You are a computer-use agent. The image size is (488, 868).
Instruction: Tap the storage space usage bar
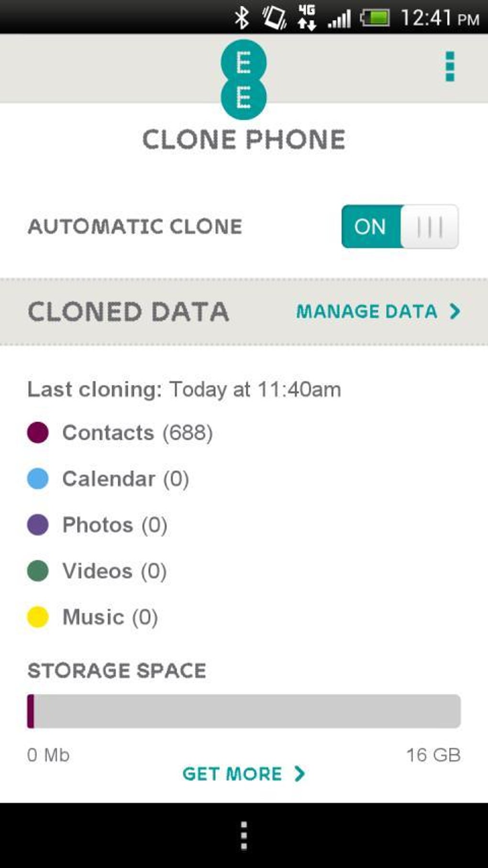[x=244, y=711]
